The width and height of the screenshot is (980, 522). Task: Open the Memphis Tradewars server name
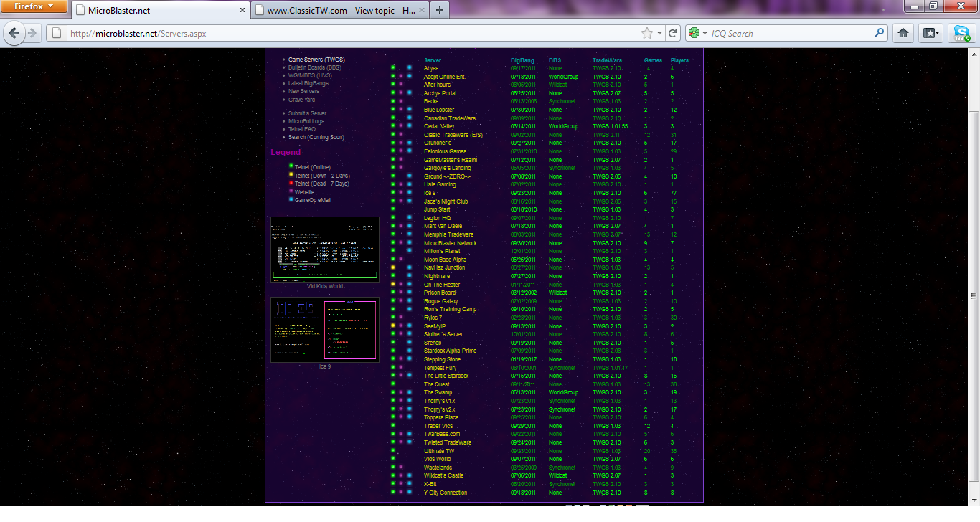[448, 234]
